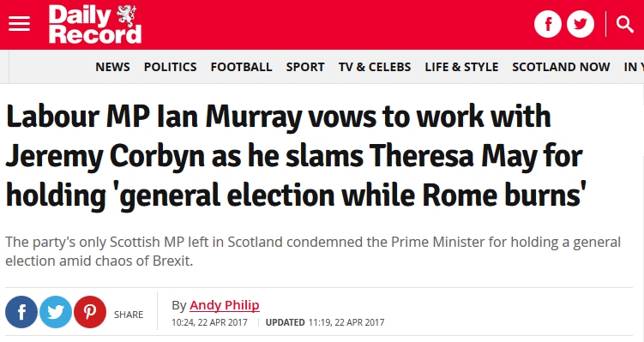Screen dimensions: 644x342
Task: Open the Sport section
Action: [305, 67]
